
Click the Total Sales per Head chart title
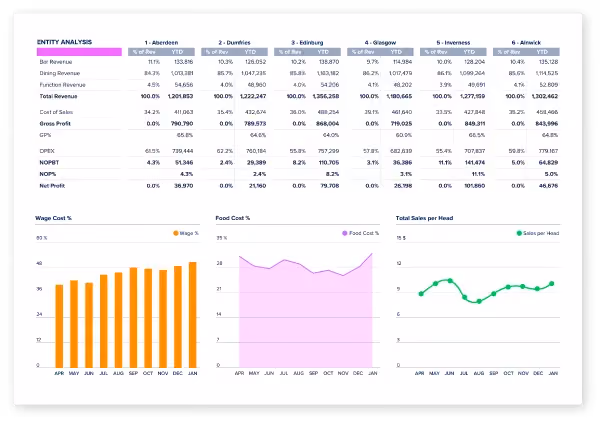tap(424, 218)
